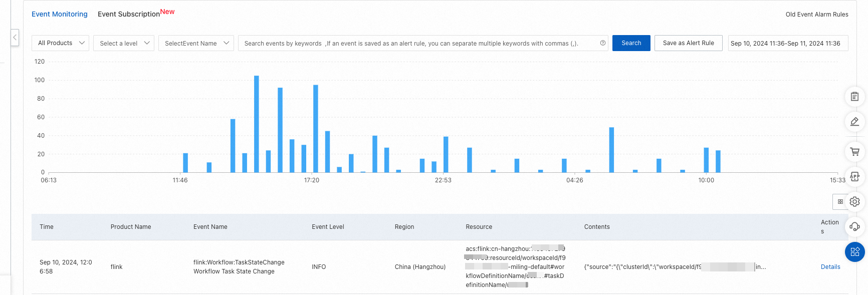Image resolution: width=868 pixels, height=295 pixels.
Task: Open the edit feedback pencil icon
Action: point(854,122)
